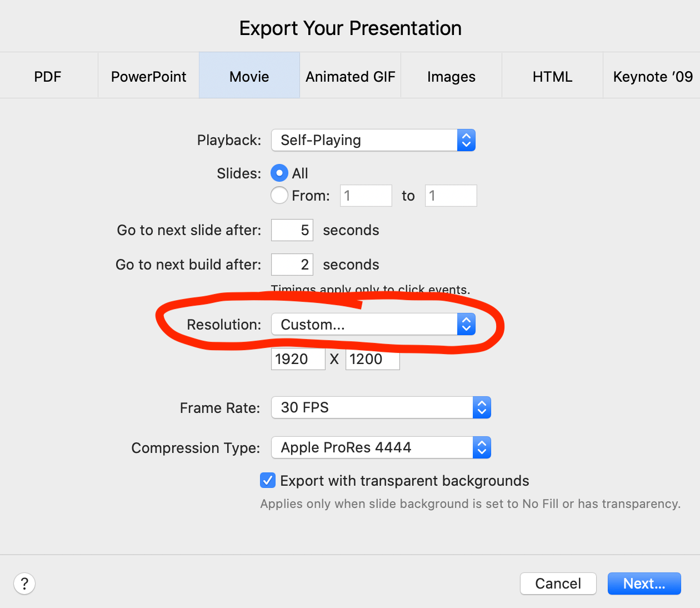Click the Next… button
The width and height of the screenshot is (700, 608).
point(644,584)
